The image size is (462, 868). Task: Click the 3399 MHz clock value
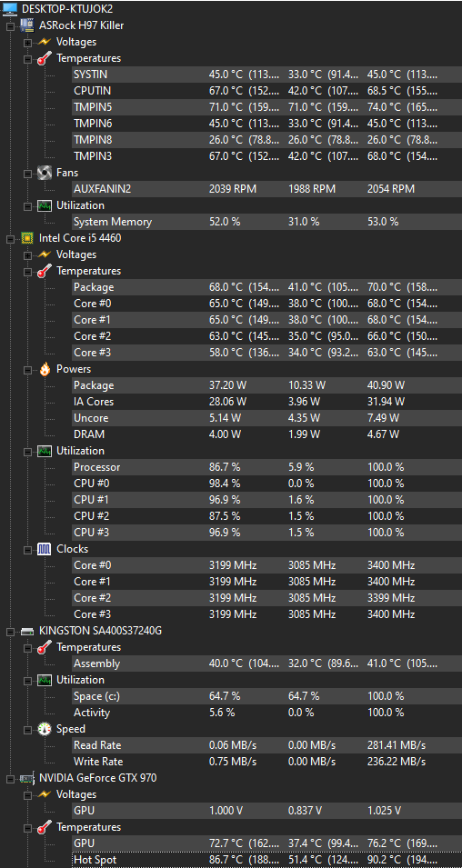pyautogui.click(x=391, y=598)
